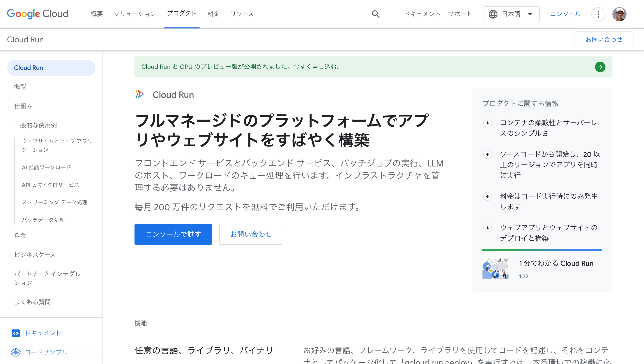The width and height of the screenshot is (644, 364).
Task: Open the 日本語 language dropdown
Action: click(511, 14)
